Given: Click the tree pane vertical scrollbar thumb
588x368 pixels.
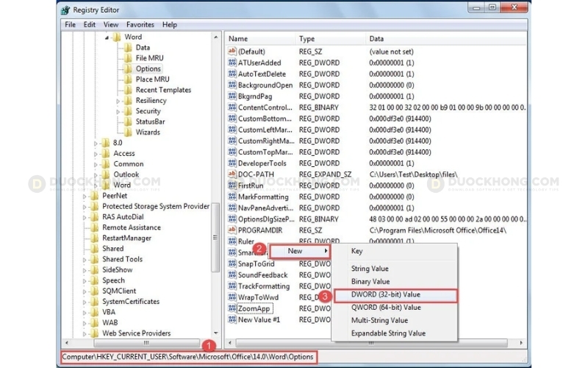Looking at the screenshot, I should coord(215,237).
